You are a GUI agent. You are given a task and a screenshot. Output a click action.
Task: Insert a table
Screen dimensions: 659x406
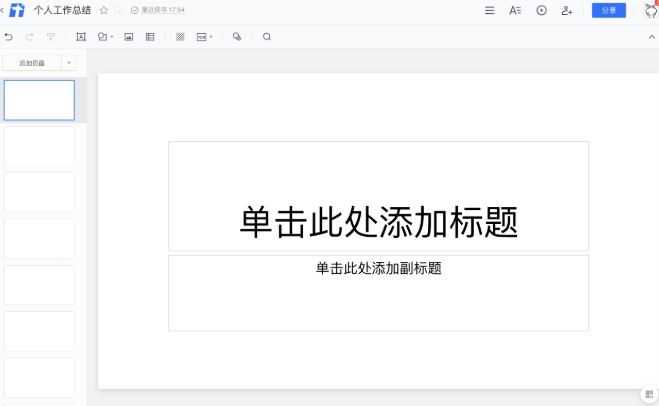pos(150,37)
